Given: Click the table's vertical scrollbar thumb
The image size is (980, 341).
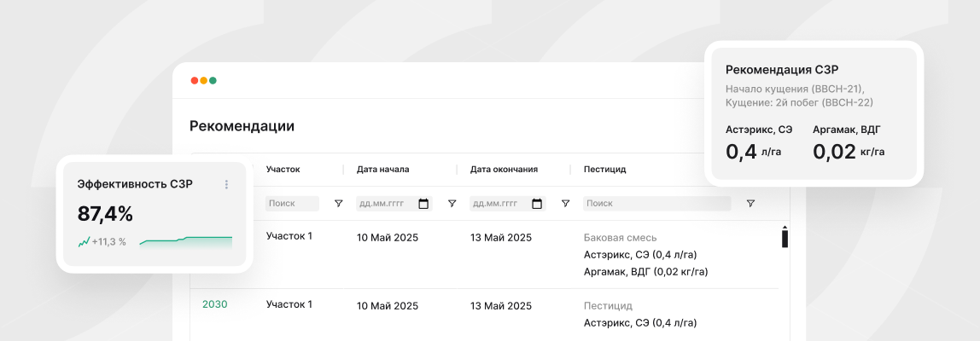Looking at the screenshot, I should pyautogui.click(x=785, y=238).
